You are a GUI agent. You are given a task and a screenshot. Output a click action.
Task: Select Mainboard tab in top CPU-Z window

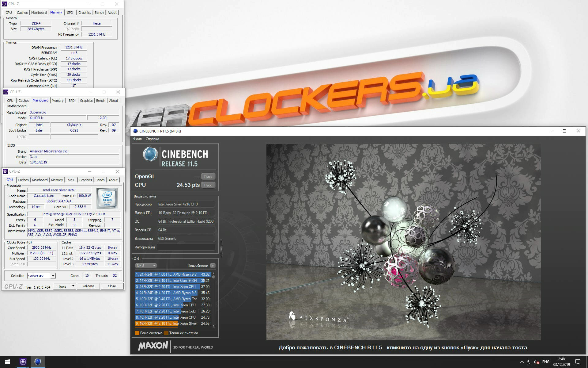(39, 13)
